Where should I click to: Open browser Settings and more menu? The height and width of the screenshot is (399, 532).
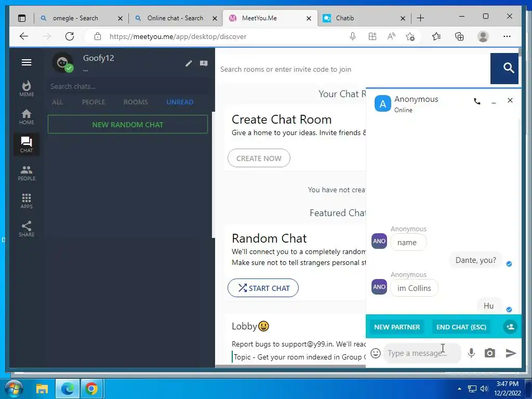pyautogui.click(x=507, y=36)
